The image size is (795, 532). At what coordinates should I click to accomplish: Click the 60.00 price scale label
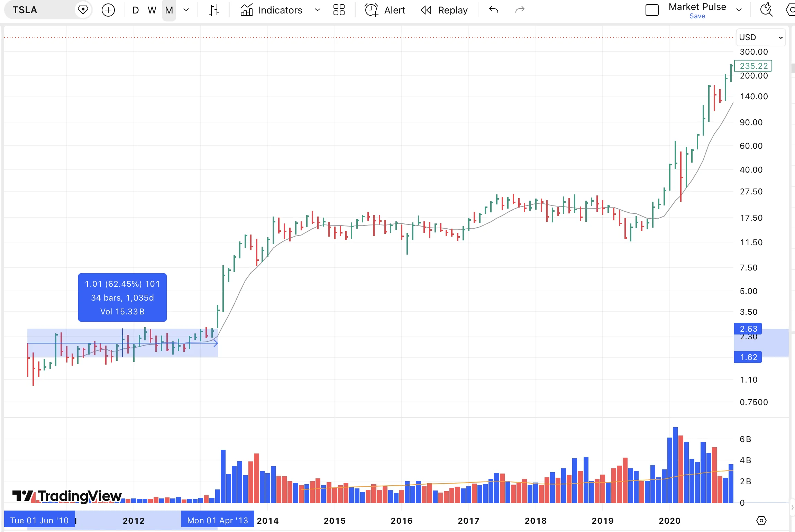tap(751, 146)
